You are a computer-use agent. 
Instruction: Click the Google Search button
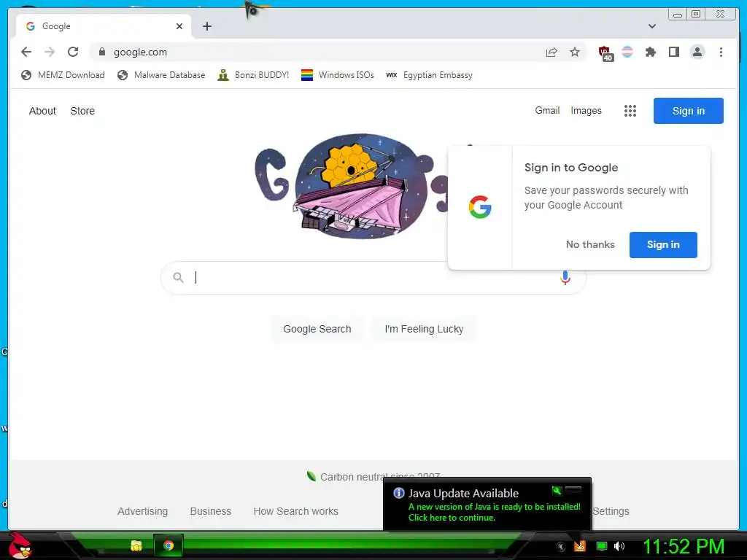coord(317,329)
